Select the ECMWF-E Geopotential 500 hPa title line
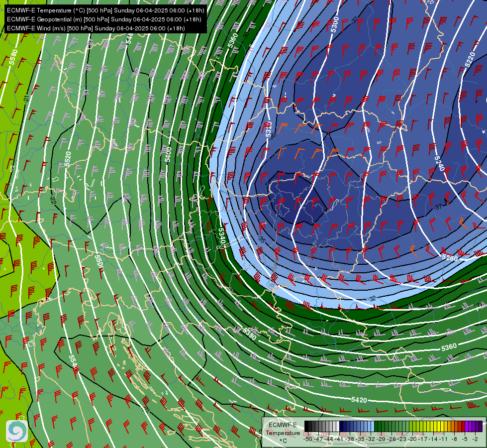 104,19
